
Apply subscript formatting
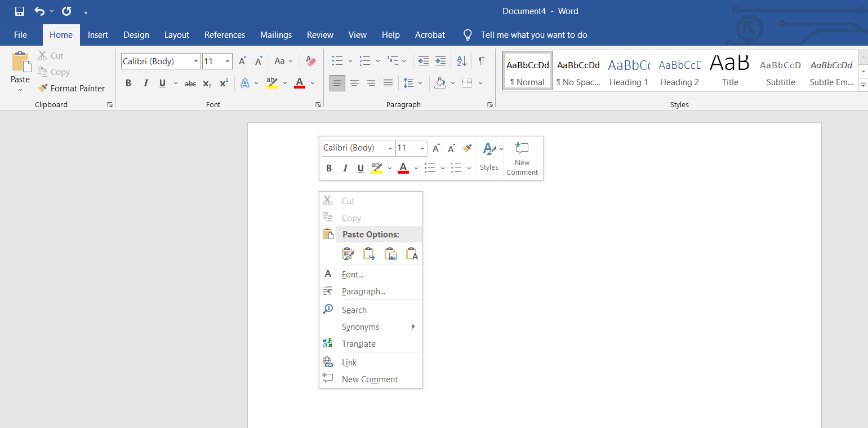pyautogui.click(x=207, y=83)
